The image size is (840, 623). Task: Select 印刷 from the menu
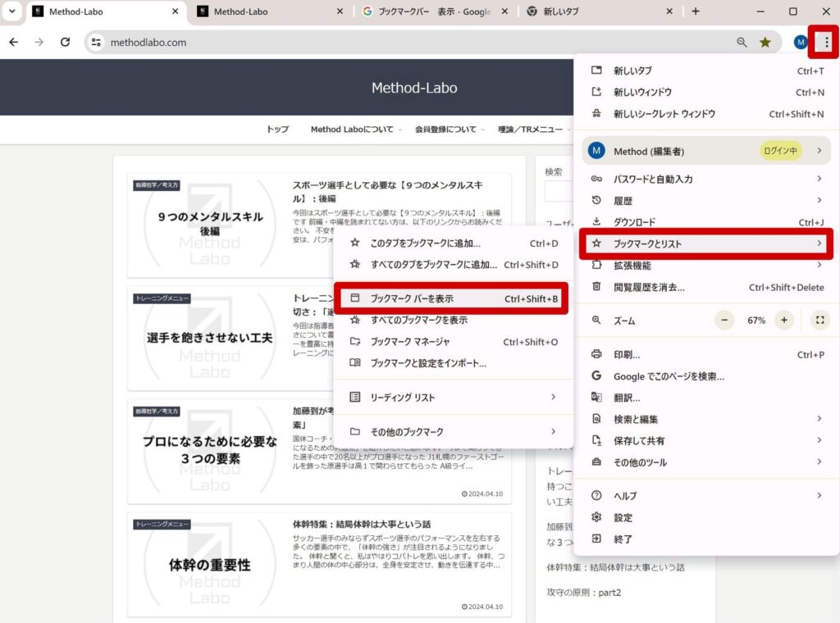click(x=706, y=354)
